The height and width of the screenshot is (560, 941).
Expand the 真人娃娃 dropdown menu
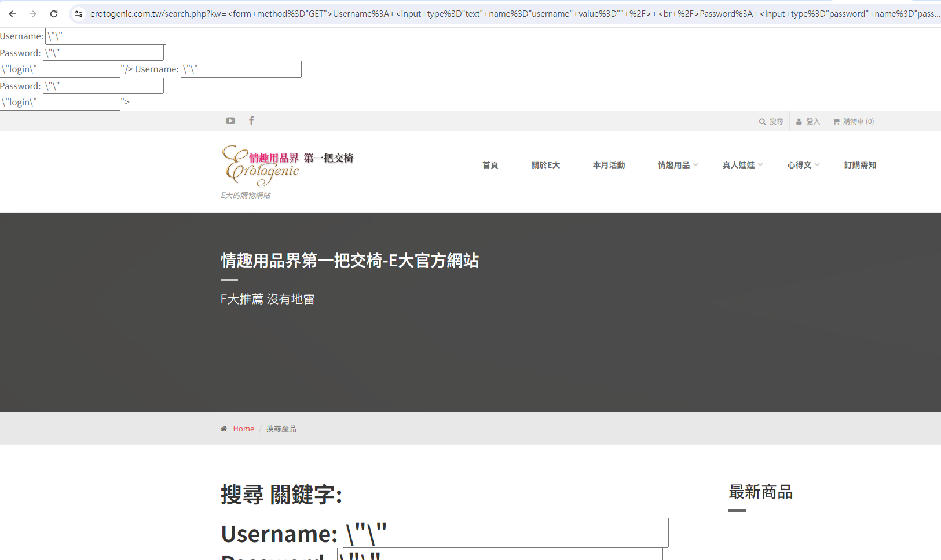point(742,165)
